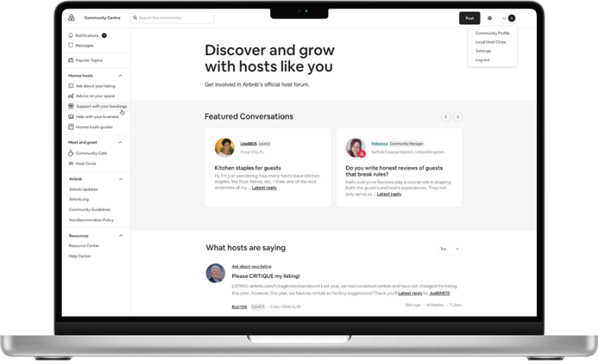Click the Search the community field

point(172,18)
